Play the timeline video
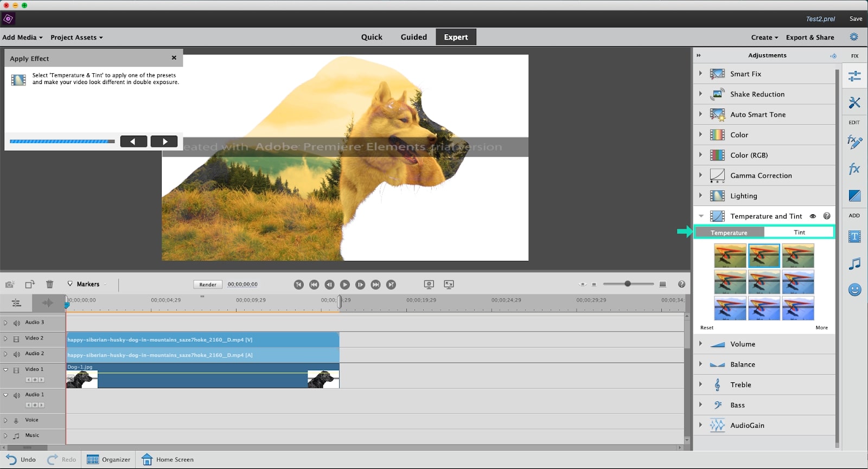The image size is (868, 469). click(345, 284)
